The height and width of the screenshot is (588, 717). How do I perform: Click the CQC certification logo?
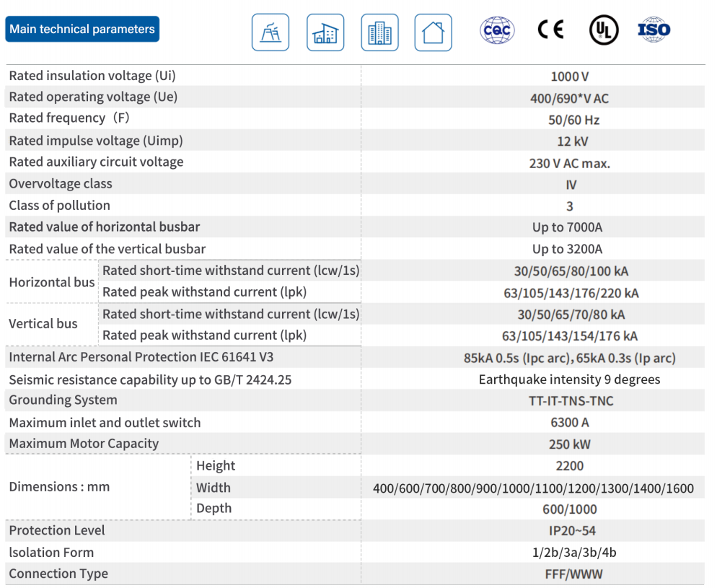pos(497,30)
